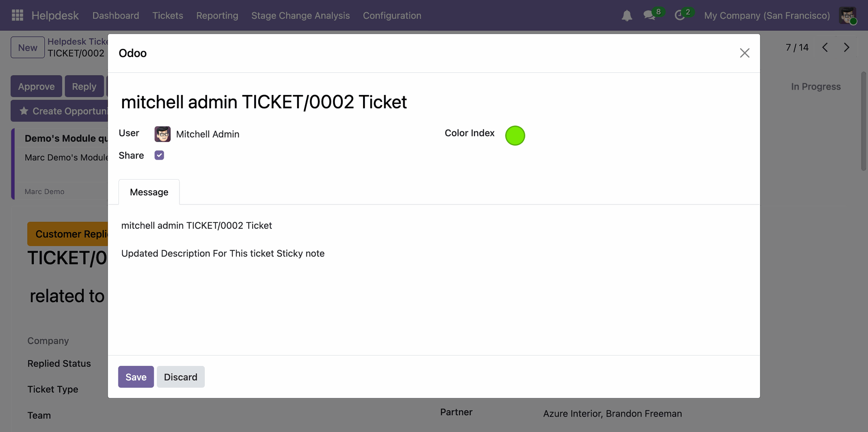Save the sticky note dialog

(136, 377)
